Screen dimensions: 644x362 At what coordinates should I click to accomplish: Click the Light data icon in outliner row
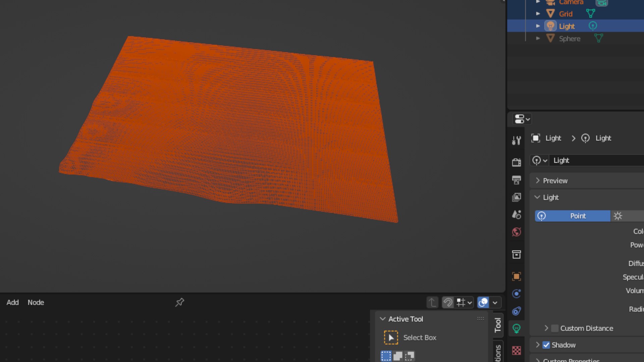(593, 26)
